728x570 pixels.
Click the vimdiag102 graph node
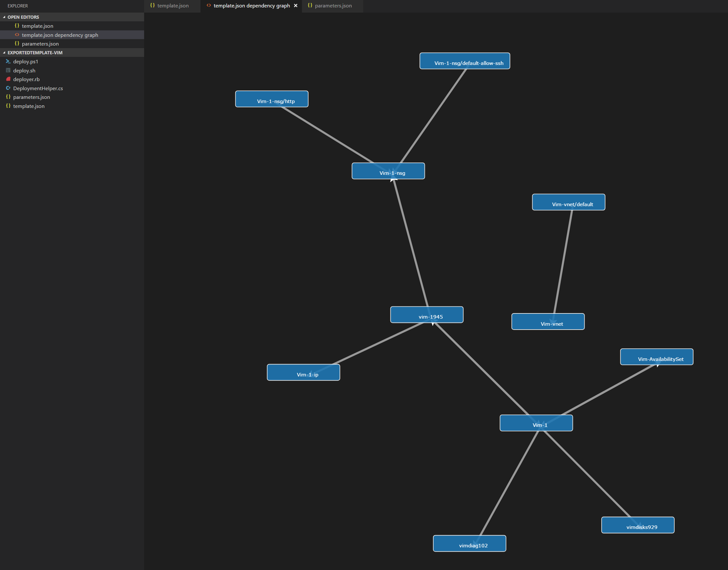pyautogui.click(x=470, y=543)
